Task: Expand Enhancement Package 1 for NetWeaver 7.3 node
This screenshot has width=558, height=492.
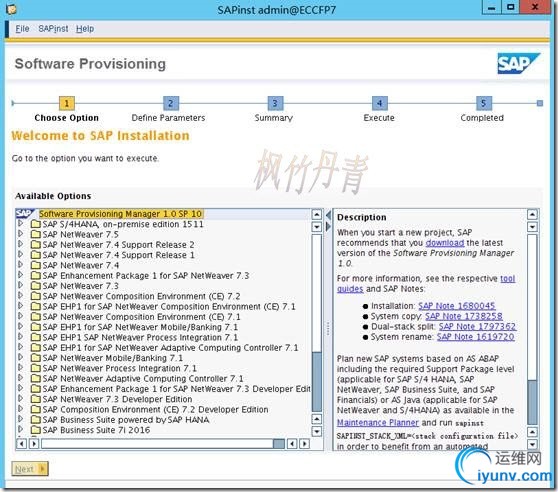Action: tap(20, 275)
